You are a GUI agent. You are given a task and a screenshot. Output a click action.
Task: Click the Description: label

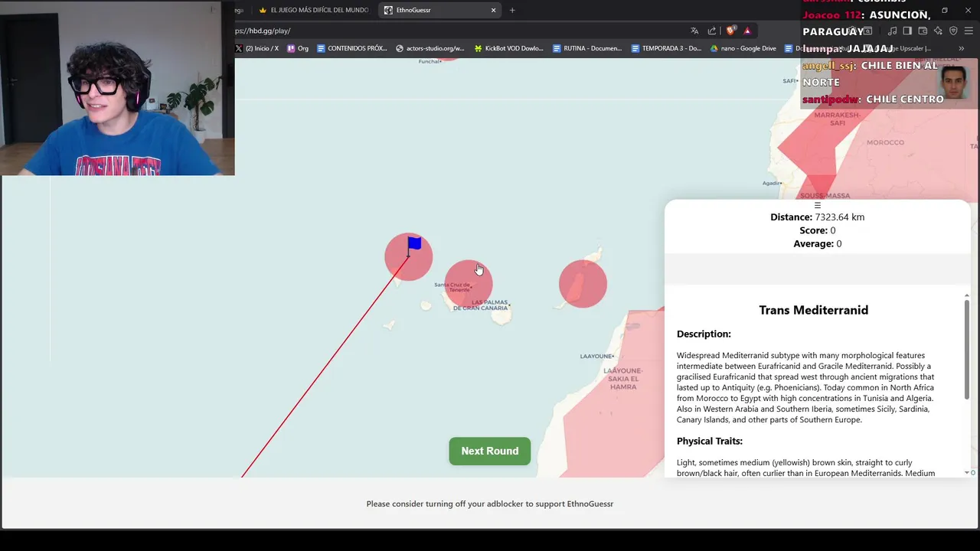[x=704, y=334]
